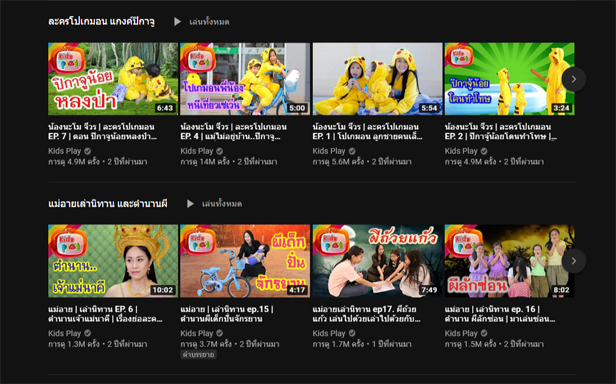
Task: Click verified badge under EP. 6 นาคี video
Action: pyautogui.click(x=88, y=333)
